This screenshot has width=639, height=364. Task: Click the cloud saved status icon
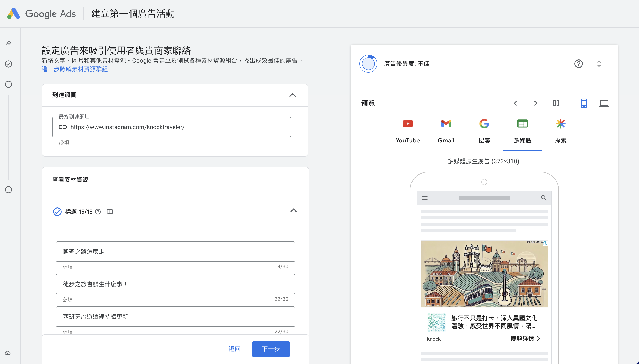8,353
